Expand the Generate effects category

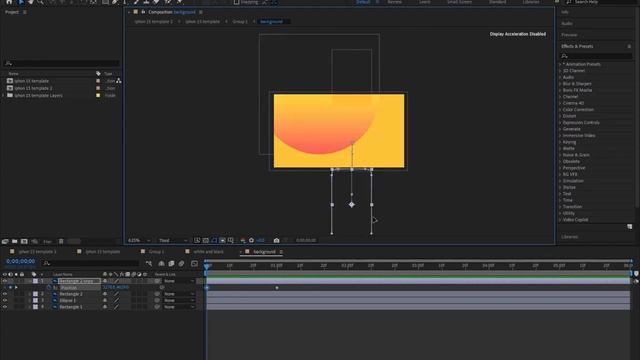(x=560, y=129)
